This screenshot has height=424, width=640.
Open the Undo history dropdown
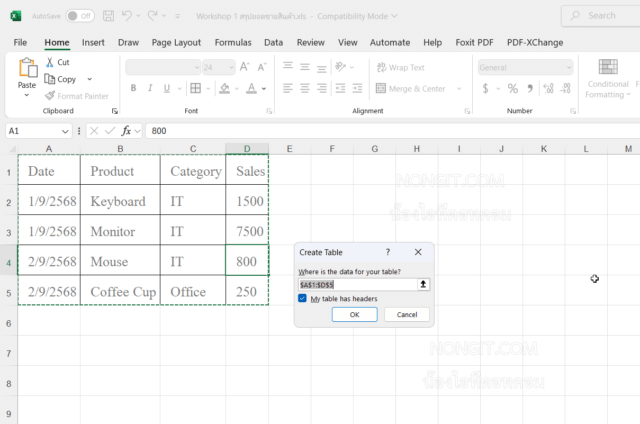(x=138, y=16)
